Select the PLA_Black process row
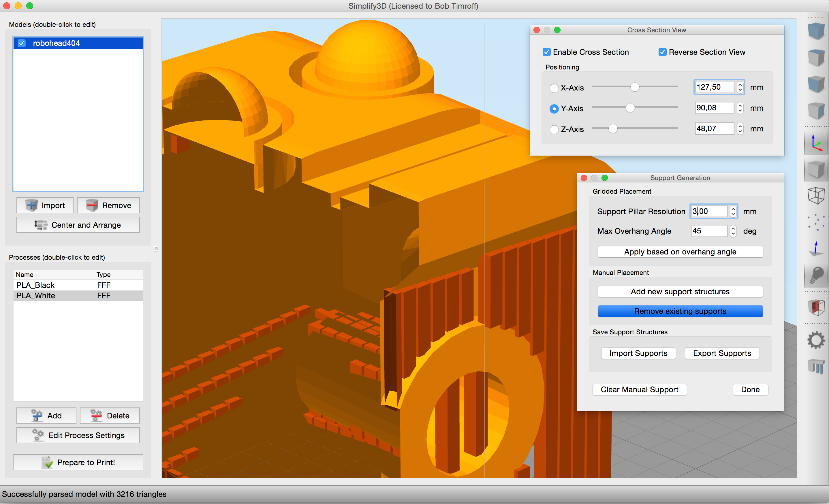 click(x=77, y=285)
